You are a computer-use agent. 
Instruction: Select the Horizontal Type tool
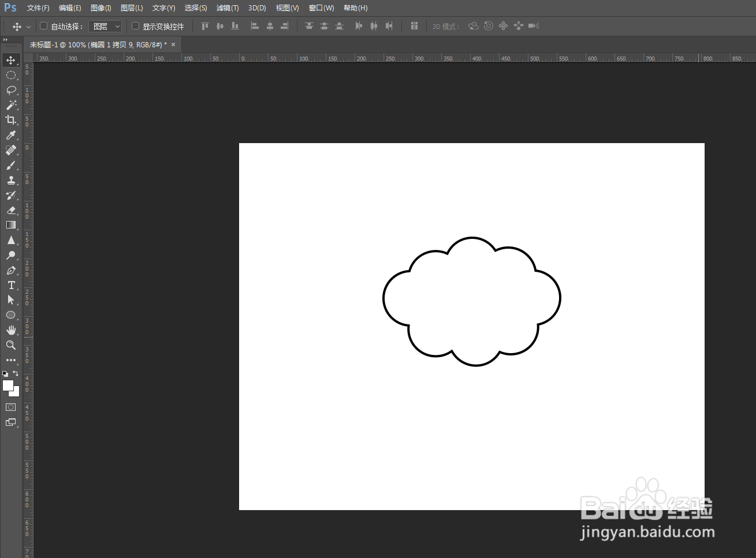[x=11, y=285]
